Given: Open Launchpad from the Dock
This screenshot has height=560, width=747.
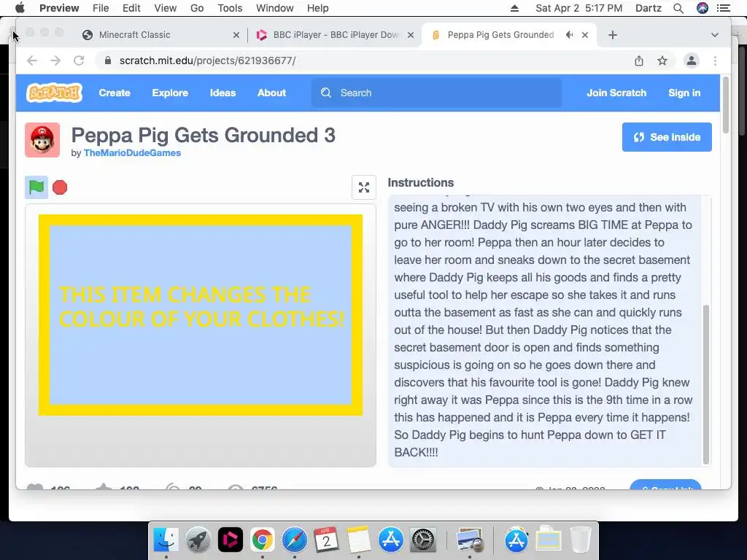Looking at the screenshot, I should pos(198,540).
